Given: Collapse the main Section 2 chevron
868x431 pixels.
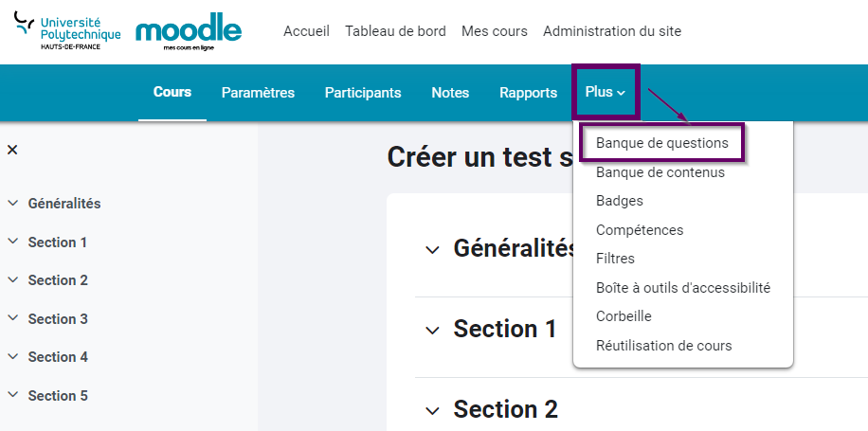Looking at the screenshot, I should [432, 411].
